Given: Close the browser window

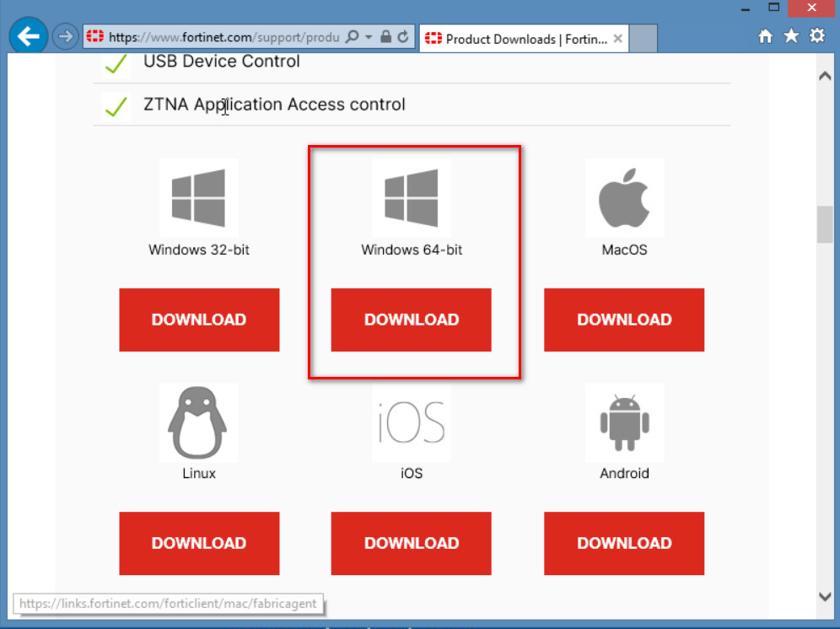Looking at the screenshot, I should pyautogui.click(x=811, y=8).
